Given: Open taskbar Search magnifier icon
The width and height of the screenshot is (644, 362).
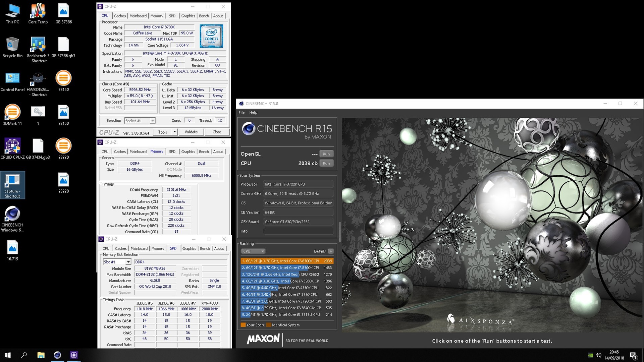Looking at the screenshot, I should (24, 355).
